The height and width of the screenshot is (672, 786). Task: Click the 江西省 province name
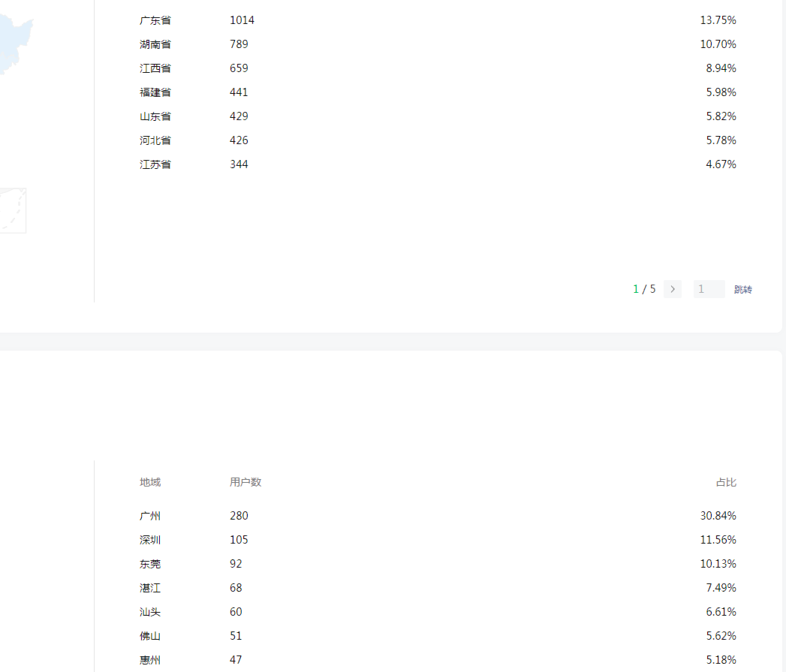tap(155, 68)
